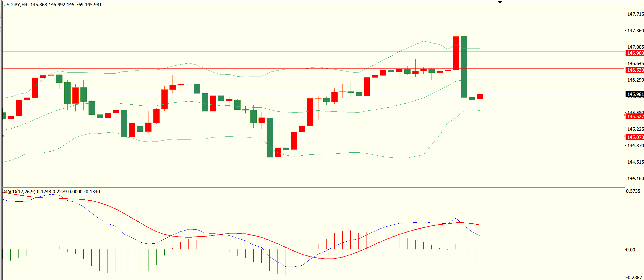The height and width of the screenshot is (280, 644).
Task: Click the MACD scale 0.00 value
Action: 630,250
